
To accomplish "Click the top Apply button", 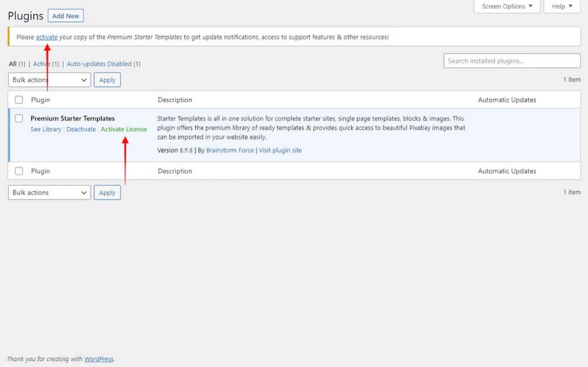I will tap(107, 80).
